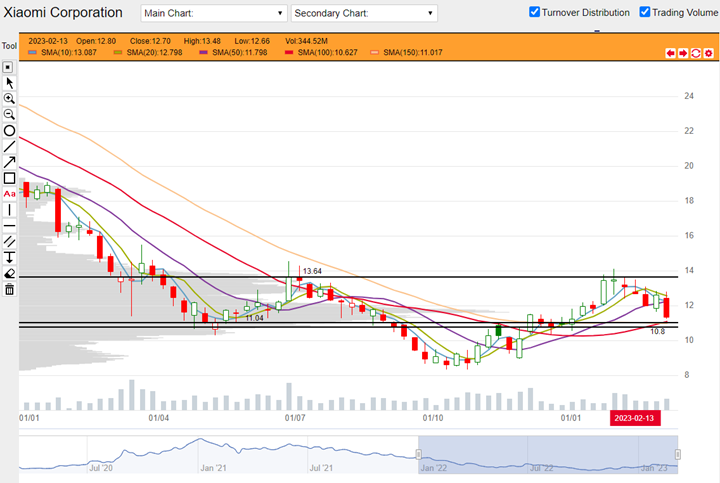Select the rectangle drawing tool
Screen dimensions: 720x483
click(x=9, y=178)
